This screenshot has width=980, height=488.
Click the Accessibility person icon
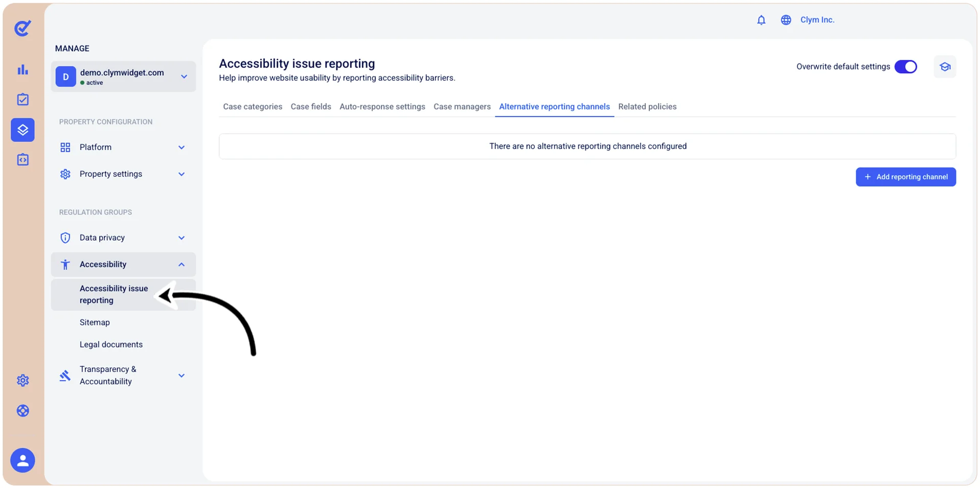pyautogui.click(x=65, y=265)
